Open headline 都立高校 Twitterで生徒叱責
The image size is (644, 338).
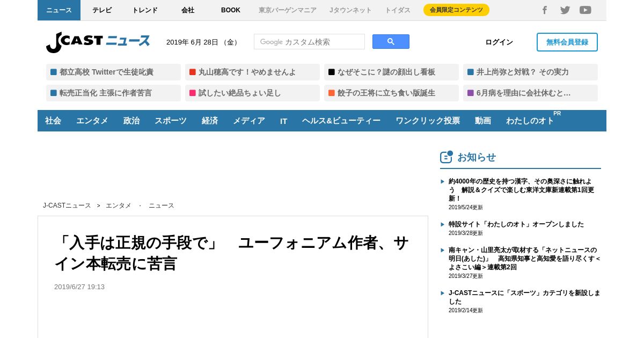[113, 72]
